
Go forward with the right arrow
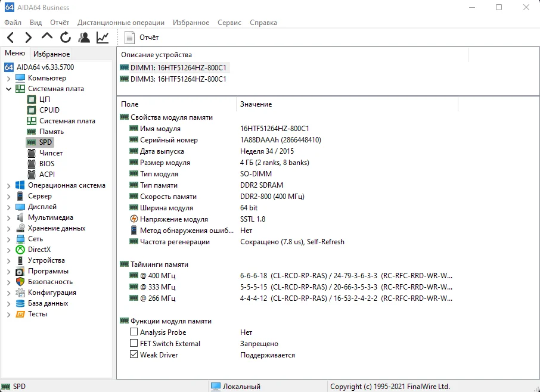point(29,37)
